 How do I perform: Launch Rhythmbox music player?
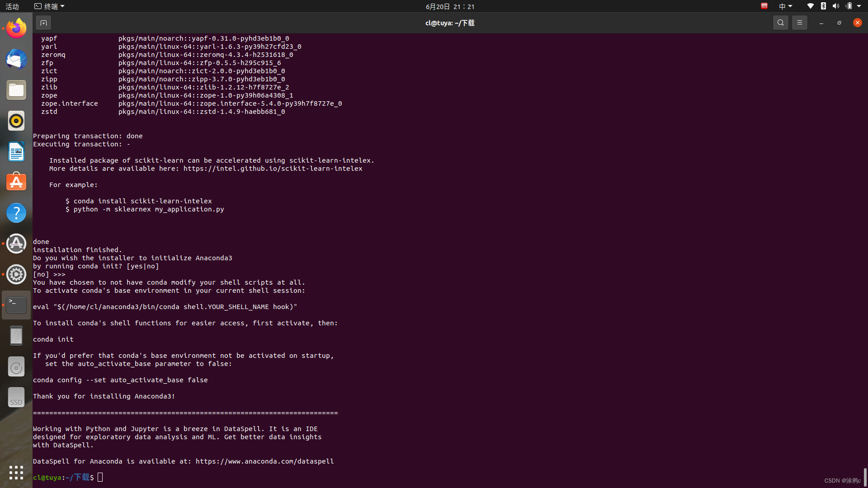click(x=16, y=121)
